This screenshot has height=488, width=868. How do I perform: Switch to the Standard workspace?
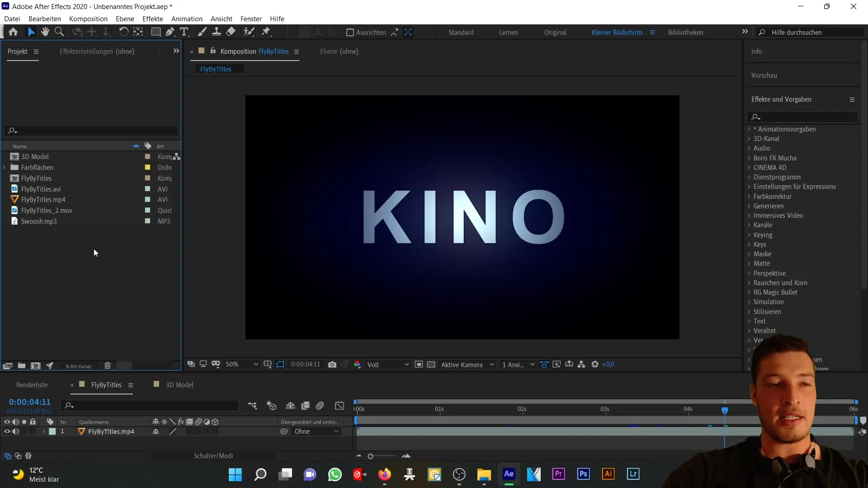click(461, 33)
